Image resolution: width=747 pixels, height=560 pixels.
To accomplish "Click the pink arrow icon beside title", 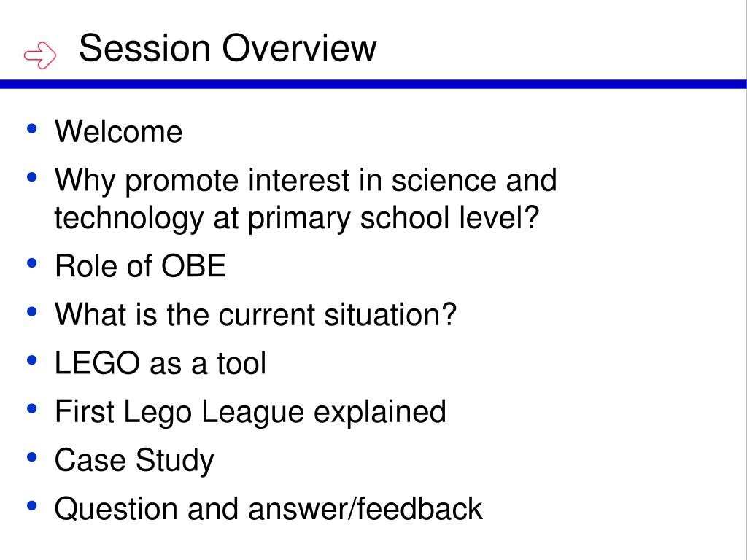I will click(40, 55).
